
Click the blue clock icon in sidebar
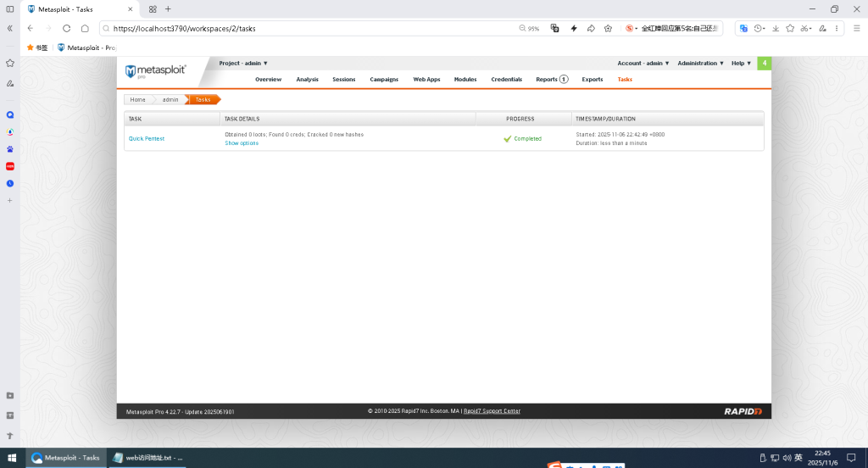tap(10, 183)
